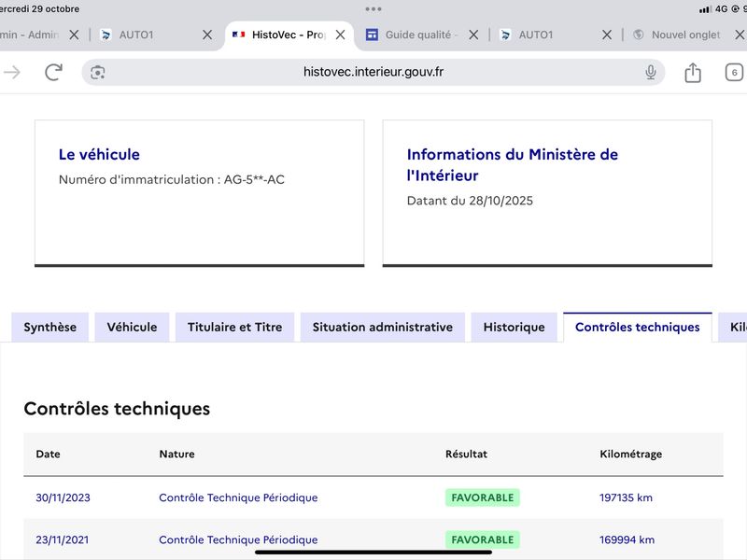The image size is (747, 560).
Task: Tap the histovec.interieur.gouv.fr address field
Action: tap(373, 72)
